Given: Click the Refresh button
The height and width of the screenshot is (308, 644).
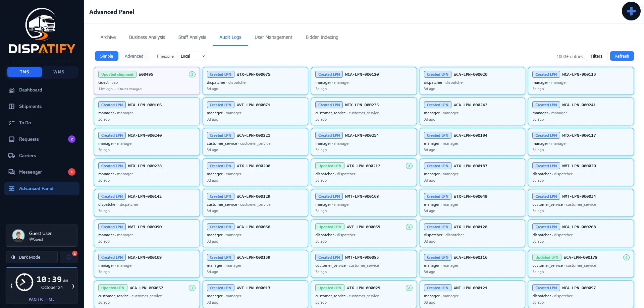Looking at the screenshot, I should click(x=622, y=56).
